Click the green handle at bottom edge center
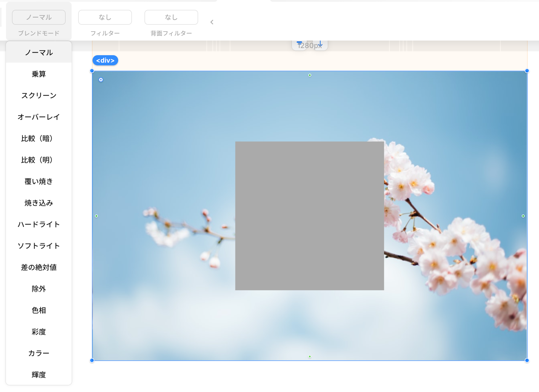The height and width of the screenshot is (392, 539). (x=310, y=356)
